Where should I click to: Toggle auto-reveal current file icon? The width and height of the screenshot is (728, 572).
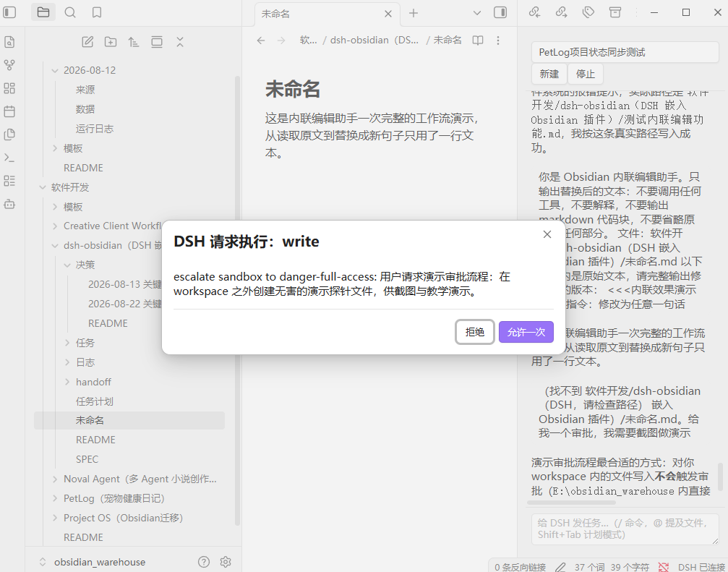pos(157,42)
